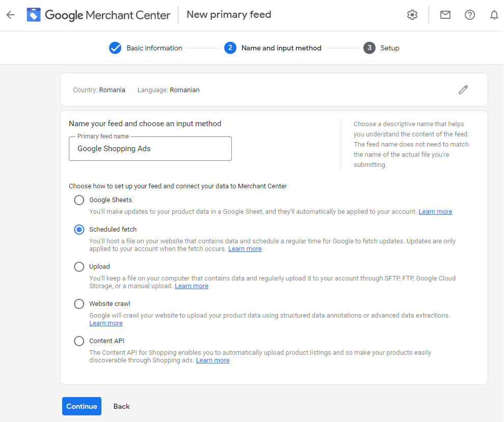Open the mail envelope icon
This screenshot has width=504, height=422.
[x=445, y=15]
